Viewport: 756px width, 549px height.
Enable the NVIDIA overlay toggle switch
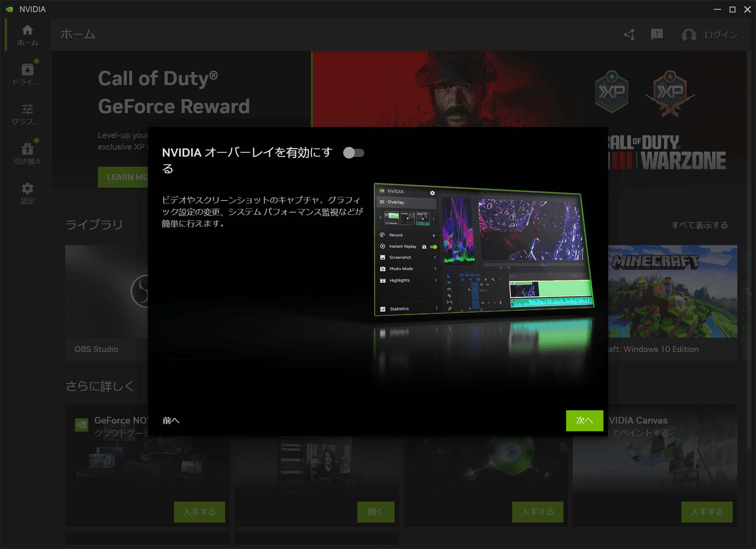click(x=353, y=153)
